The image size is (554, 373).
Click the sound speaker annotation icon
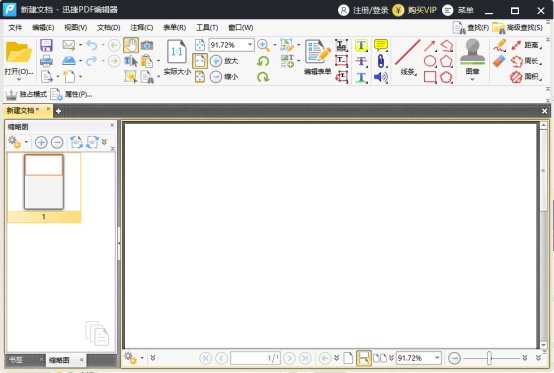(x=381, y=77)
